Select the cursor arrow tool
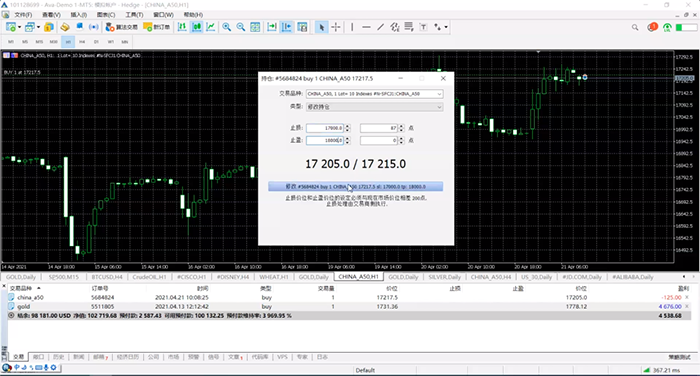The height and width of the screenshot is (376, 700). pyautogui.click(x=321, y=27)
